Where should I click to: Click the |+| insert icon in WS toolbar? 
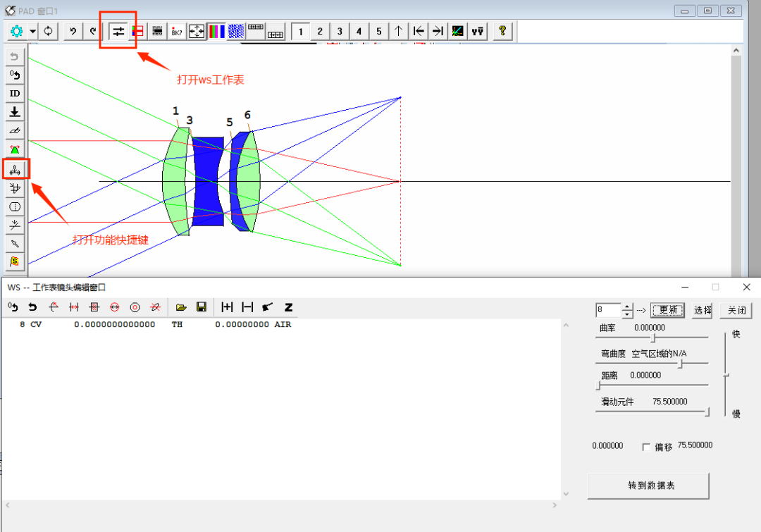tap(227, 307)
